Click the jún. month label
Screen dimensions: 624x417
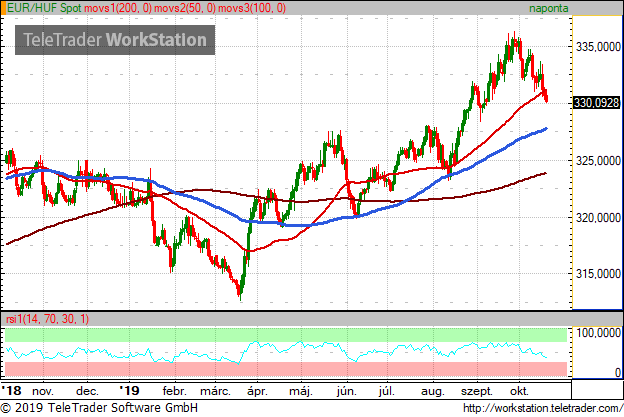pos(347,391)
